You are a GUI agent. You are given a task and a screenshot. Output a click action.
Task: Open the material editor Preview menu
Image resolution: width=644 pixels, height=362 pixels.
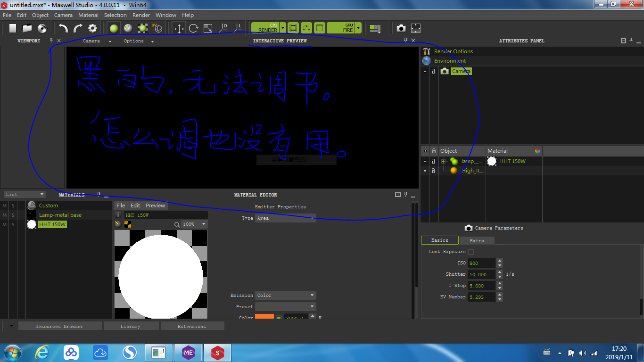[155, 206]
